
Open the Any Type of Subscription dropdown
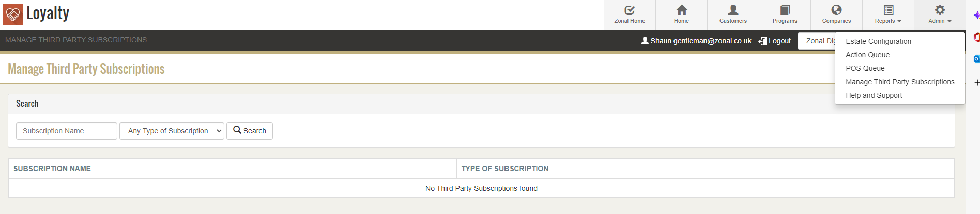click(x=172, y=131)
